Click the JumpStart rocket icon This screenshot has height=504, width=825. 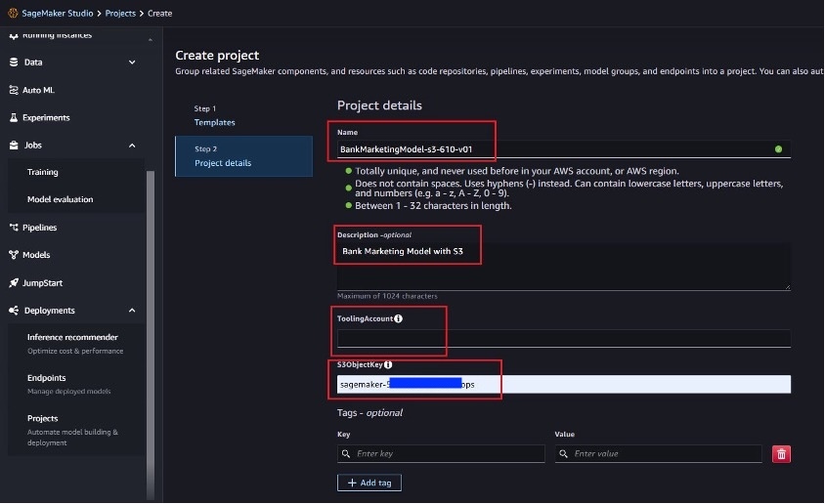pyautogui.click(x=14, y=282)
